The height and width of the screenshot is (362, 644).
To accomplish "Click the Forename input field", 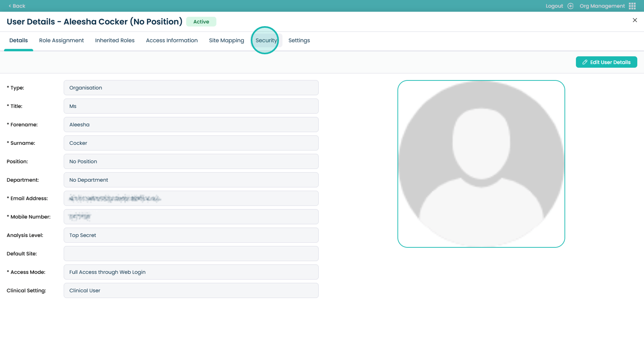I will (191, 125).
